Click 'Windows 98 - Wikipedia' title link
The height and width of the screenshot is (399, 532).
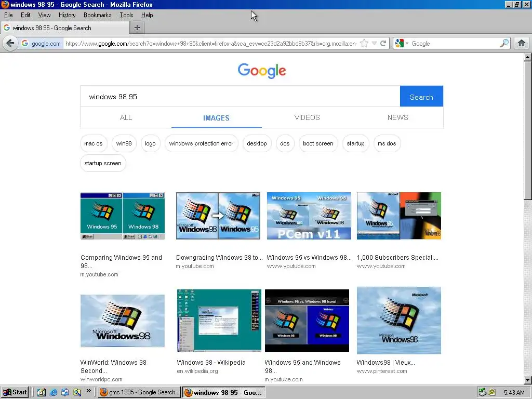click(x=211, y=362)
